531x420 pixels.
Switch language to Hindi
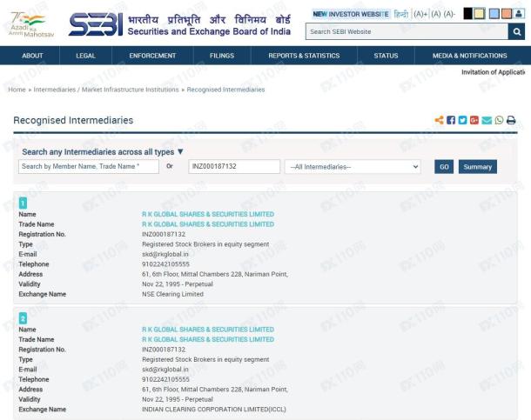click(401, 14)
